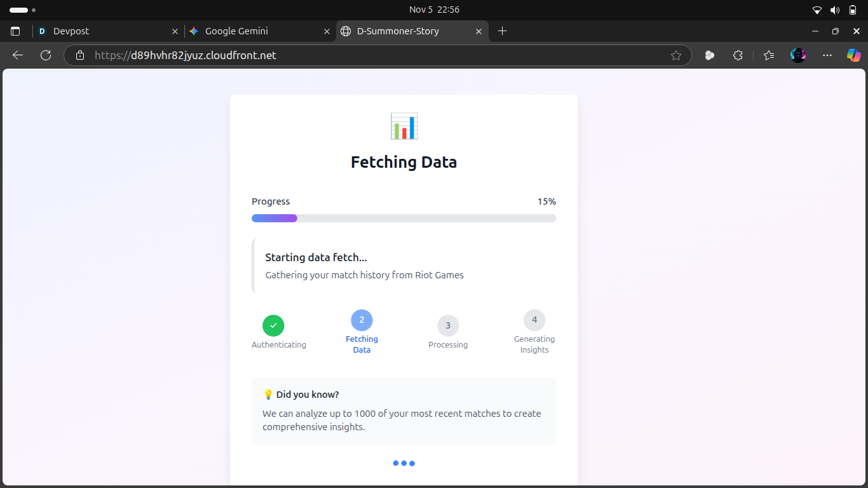Open the tab actions menu icon
Screen dimensions: 868x488
(x=16, y=31)
